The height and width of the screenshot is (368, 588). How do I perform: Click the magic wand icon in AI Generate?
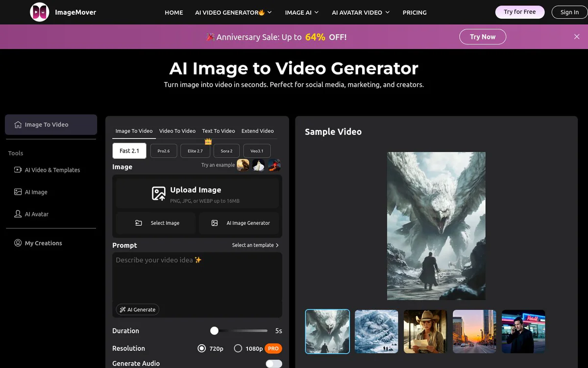pyautogui.click(x=122, y=310)
